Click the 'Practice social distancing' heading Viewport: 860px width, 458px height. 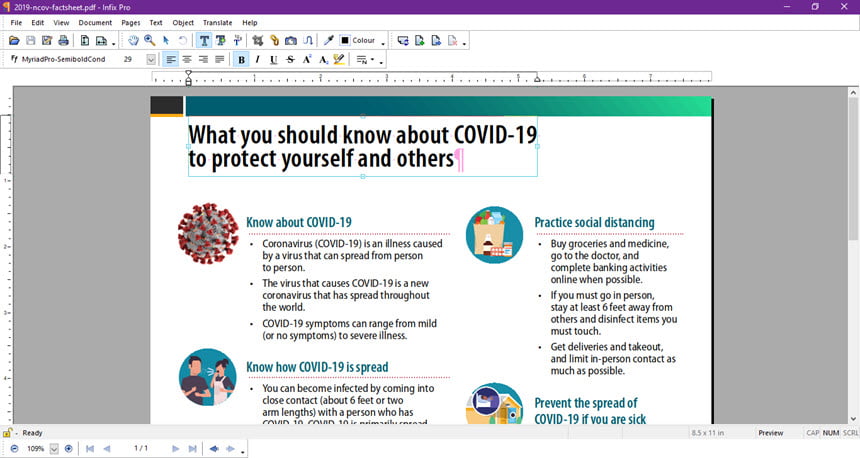[x=595, y=222]
